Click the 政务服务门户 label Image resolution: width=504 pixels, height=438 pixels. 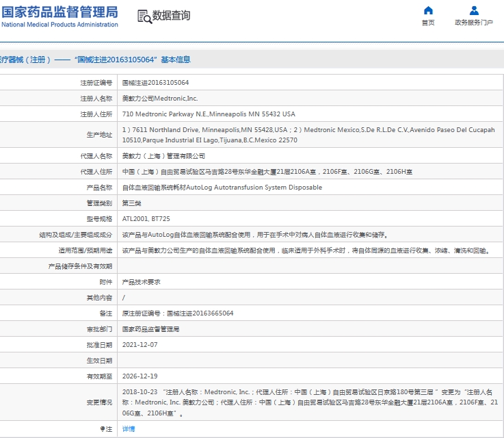474,23
